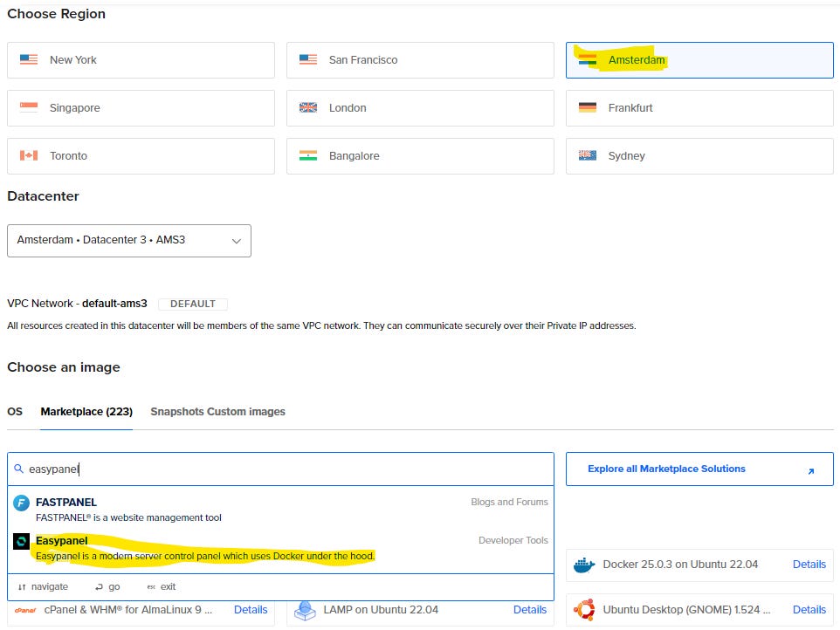Click the Docker whale icon
Image resolution: width=840 pixels, height=630 pixels.
584,565
